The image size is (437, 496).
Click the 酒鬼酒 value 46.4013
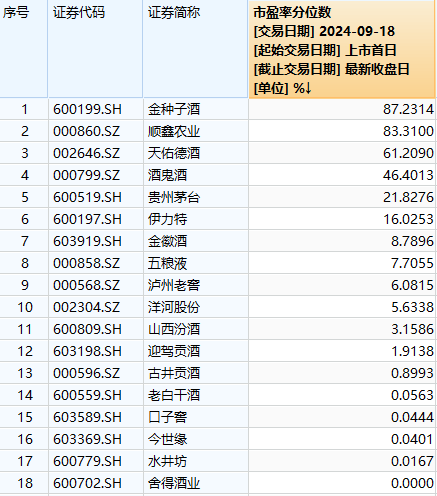(x=408, y=175)
